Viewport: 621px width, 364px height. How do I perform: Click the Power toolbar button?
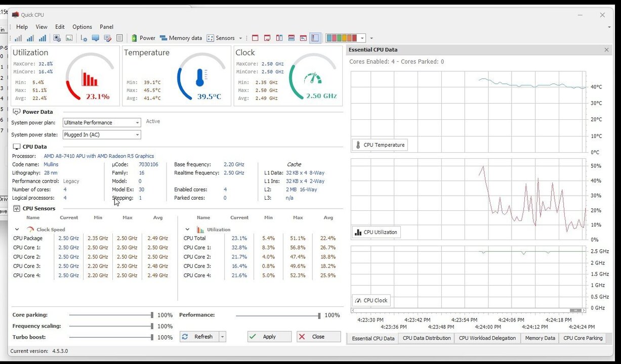click(143, 38)
